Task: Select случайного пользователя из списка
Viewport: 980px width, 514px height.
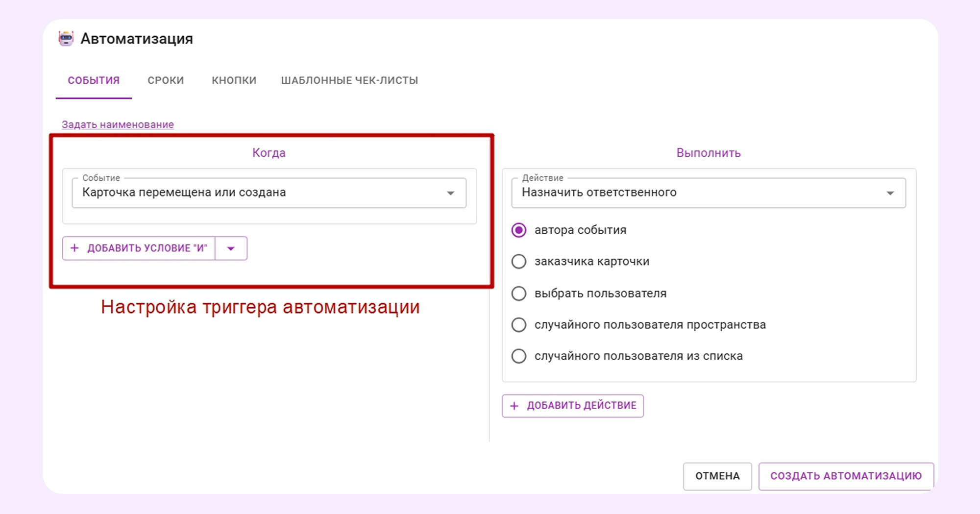Action: tap(518, 356)
